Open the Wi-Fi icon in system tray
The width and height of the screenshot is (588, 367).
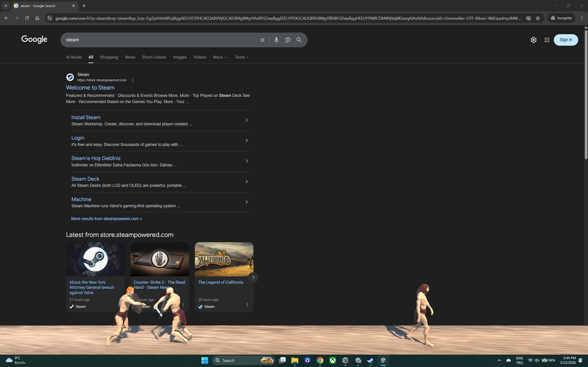click(x=530, y=360)
